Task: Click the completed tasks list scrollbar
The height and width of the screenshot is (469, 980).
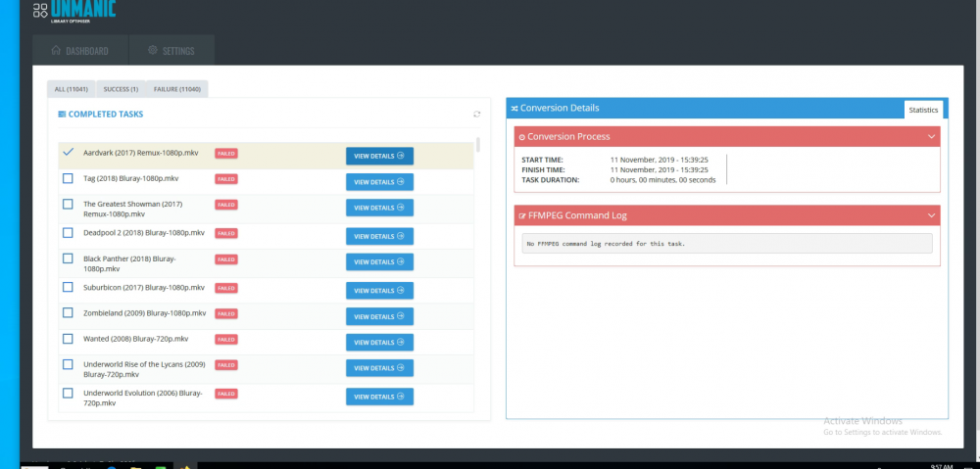Action: coord(478,145)
